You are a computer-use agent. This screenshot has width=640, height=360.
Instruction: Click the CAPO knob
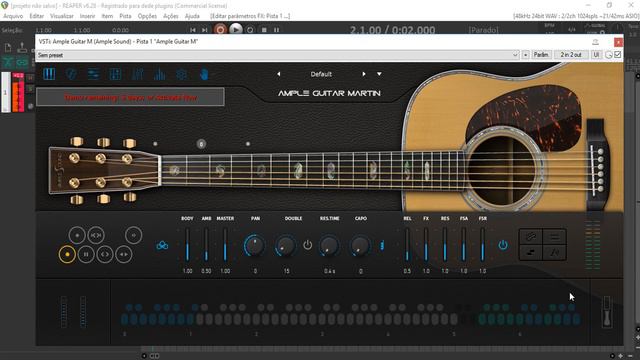click(x=360, y=246)
